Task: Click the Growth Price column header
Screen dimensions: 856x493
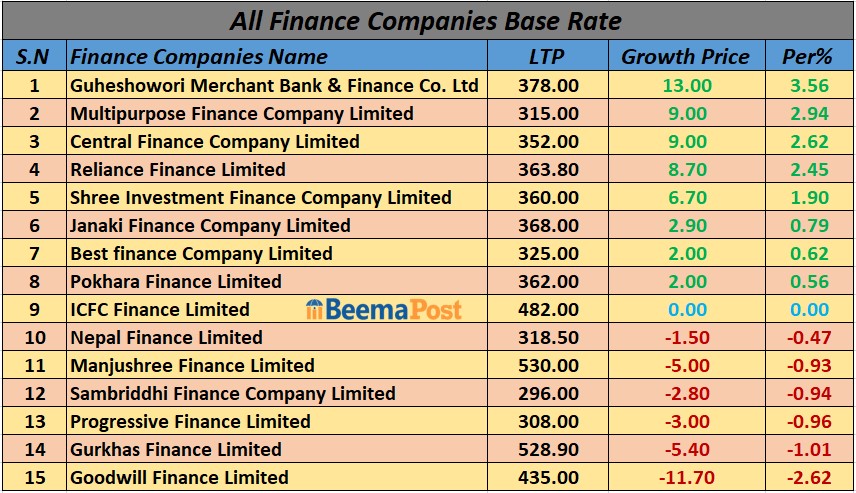Action: coord(685,57)
